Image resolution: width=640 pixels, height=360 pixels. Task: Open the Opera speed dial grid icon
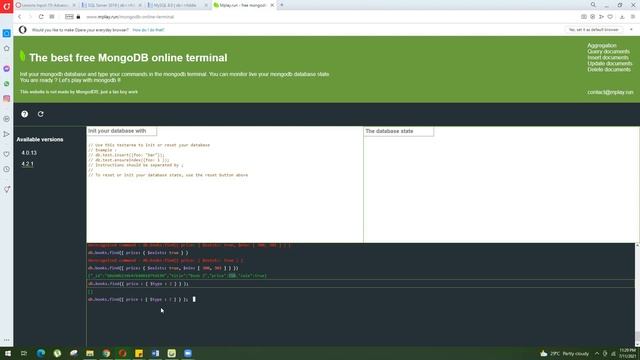coord(52,17)
